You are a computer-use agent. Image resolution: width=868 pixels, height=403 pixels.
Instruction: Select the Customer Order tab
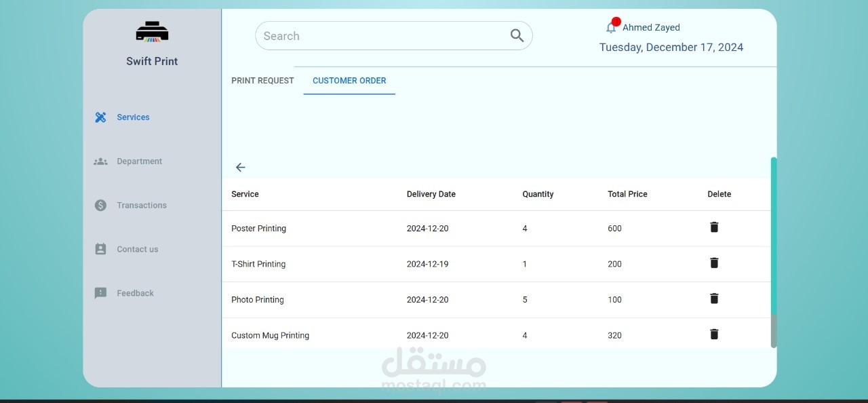point(349,80)
